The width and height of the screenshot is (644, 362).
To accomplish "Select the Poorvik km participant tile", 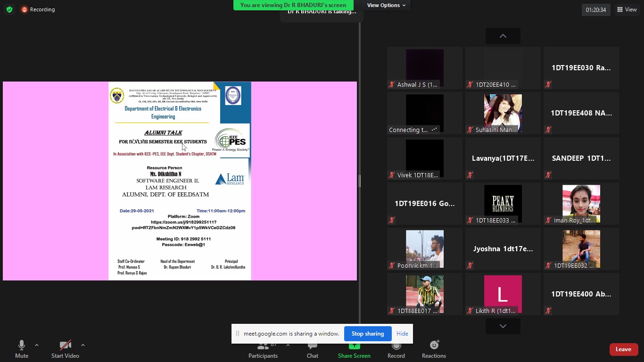I will click(425, 249).
